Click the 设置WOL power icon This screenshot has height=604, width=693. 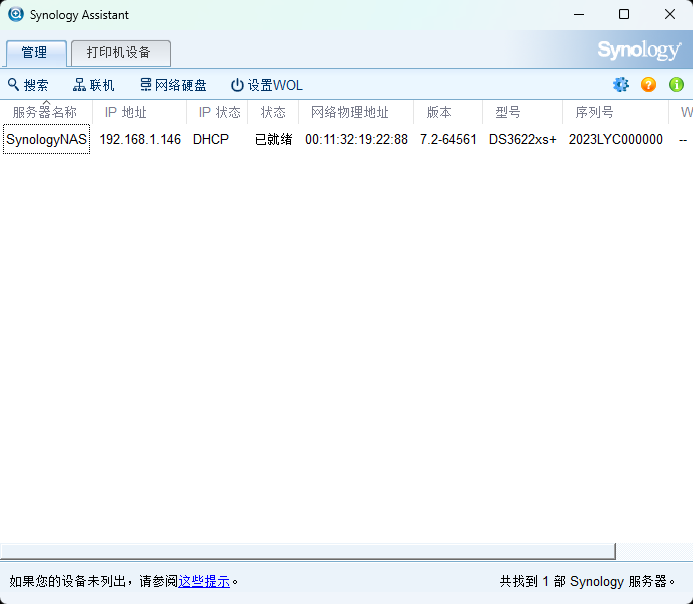pyautogui.click(x=237, y=85)
